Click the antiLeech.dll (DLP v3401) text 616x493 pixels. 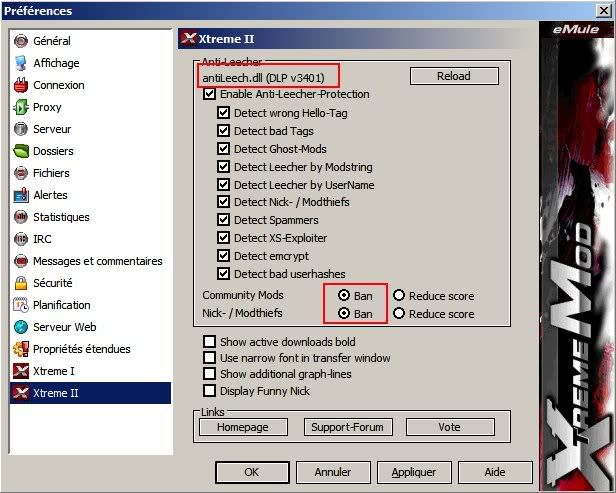[x=263, y=78]
